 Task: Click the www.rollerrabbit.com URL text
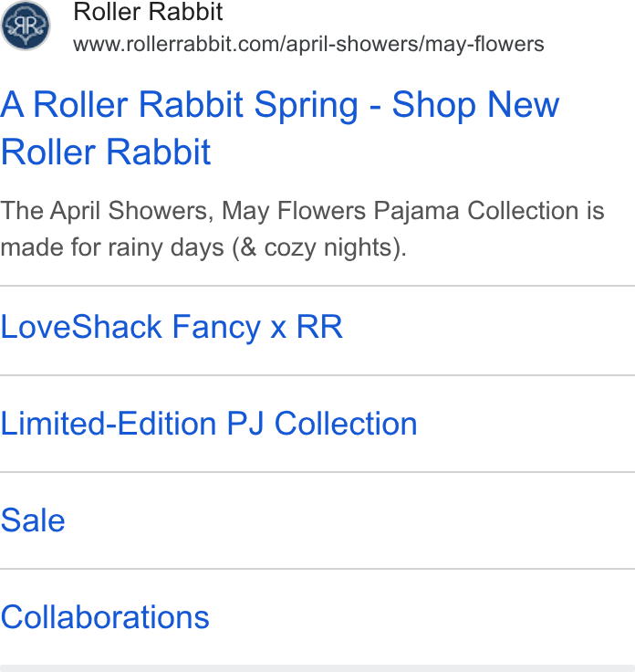click(x=308, y=44)
